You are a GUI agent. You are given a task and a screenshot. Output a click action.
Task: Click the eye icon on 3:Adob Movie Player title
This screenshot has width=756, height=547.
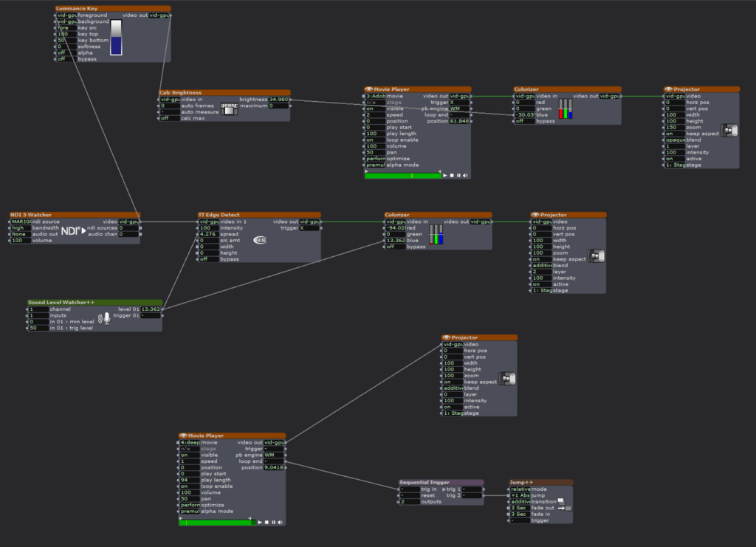tap(369, 89)
